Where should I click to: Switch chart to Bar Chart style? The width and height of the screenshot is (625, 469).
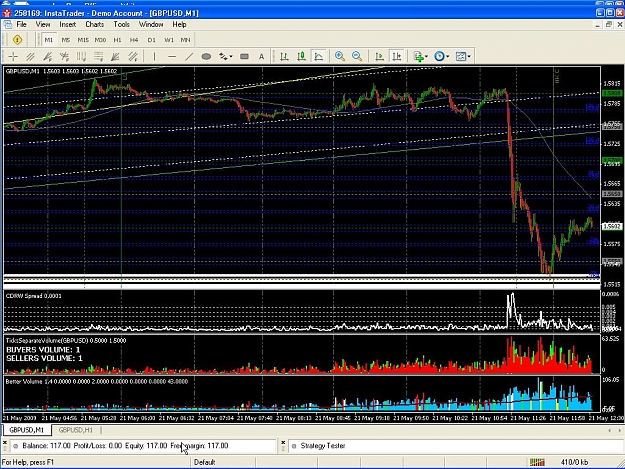coord(284,57)
